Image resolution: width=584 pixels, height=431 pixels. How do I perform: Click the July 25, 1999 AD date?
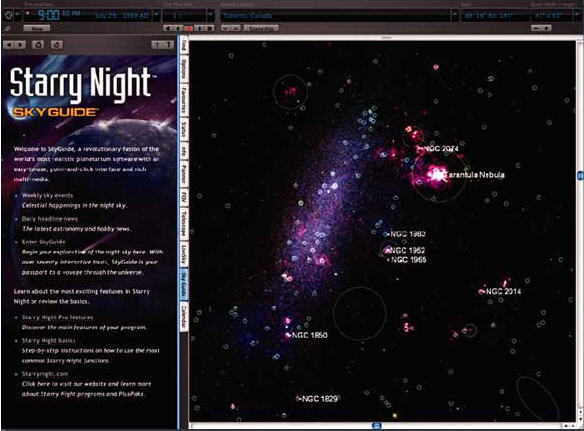click(x=122, y=16)
